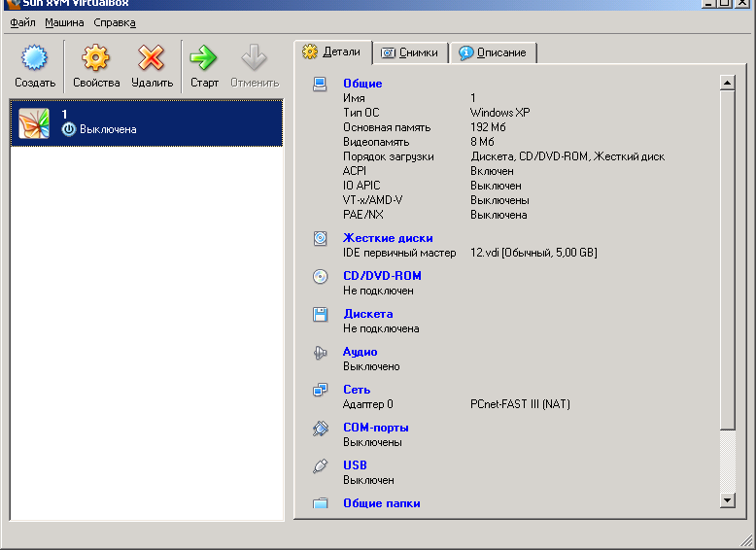Click the Удалить red cross icon
The height and width of the screenshot is (550, 756).
coord(152,58)
